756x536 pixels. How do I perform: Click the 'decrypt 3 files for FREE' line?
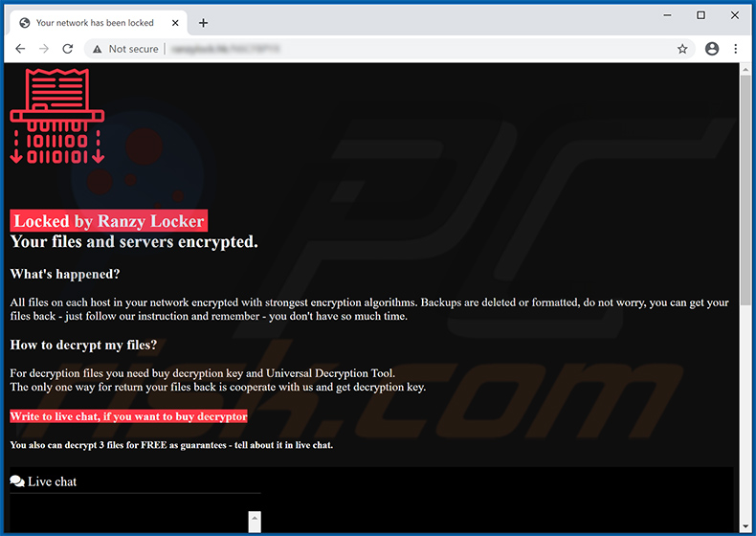pyautogui.click(x=171, y=445)
